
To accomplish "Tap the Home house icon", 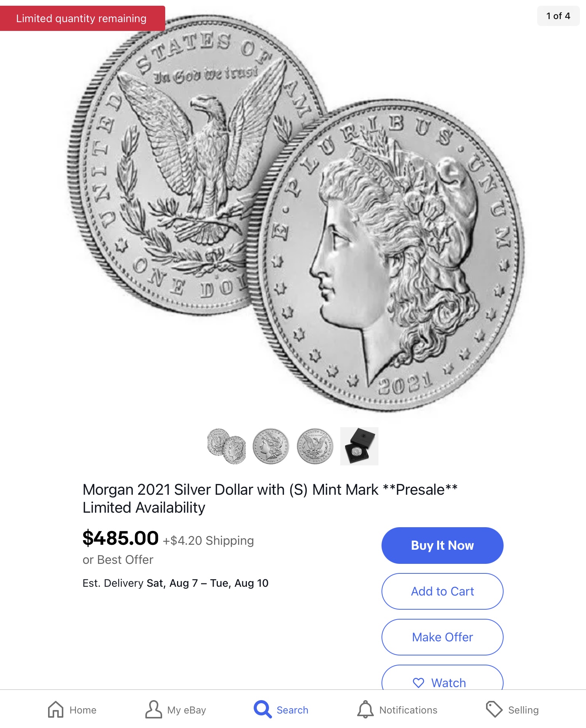I will coord(56,710).
